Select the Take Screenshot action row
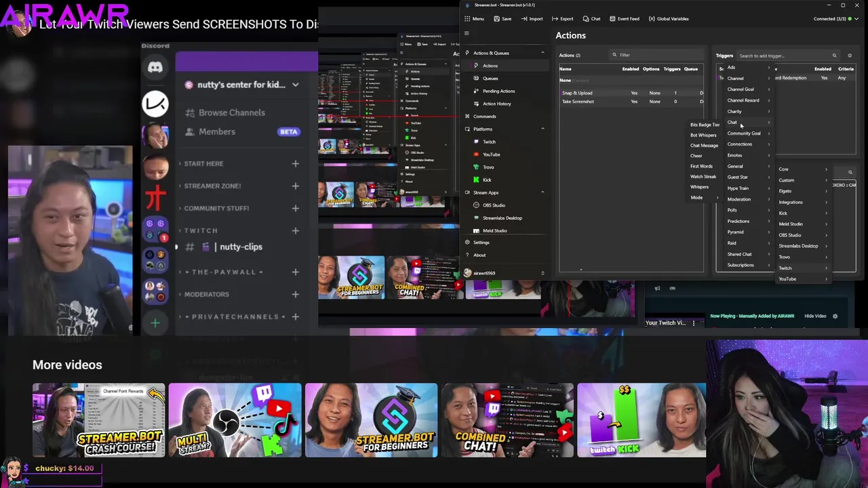Image resolution: width=868 pixels, height=488 pixels. [631, 102]
